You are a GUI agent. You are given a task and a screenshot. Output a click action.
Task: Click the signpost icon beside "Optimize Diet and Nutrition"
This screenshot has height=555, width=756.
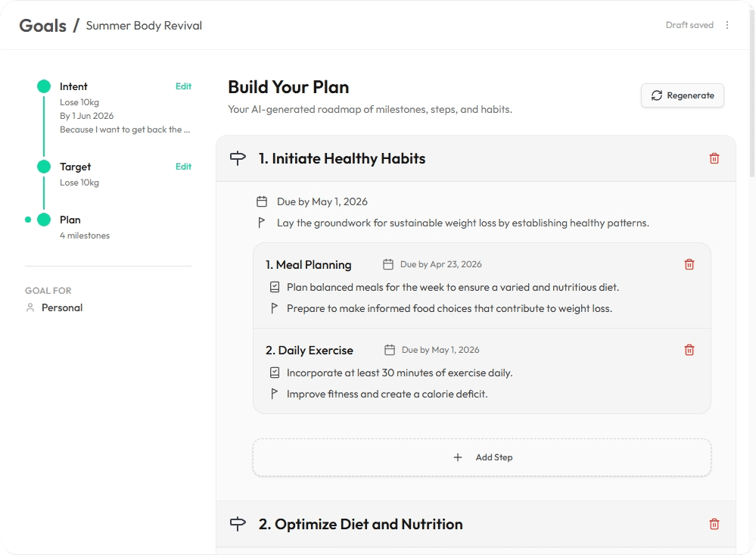click(x=238, y=523)
